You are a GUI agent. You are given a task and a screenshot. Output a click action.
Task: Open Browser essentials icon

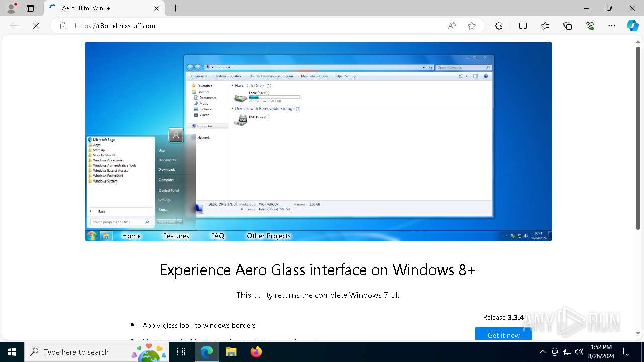point(590,26)
